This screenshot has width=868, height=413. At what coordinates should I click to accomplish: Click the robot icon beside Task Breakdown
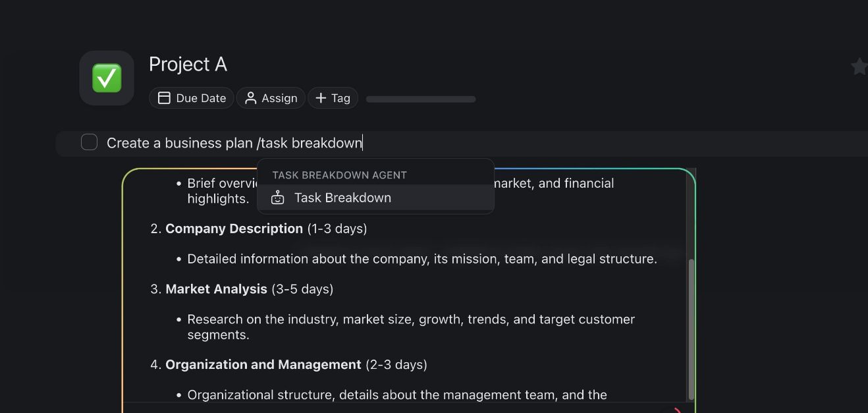click(277, 197)
